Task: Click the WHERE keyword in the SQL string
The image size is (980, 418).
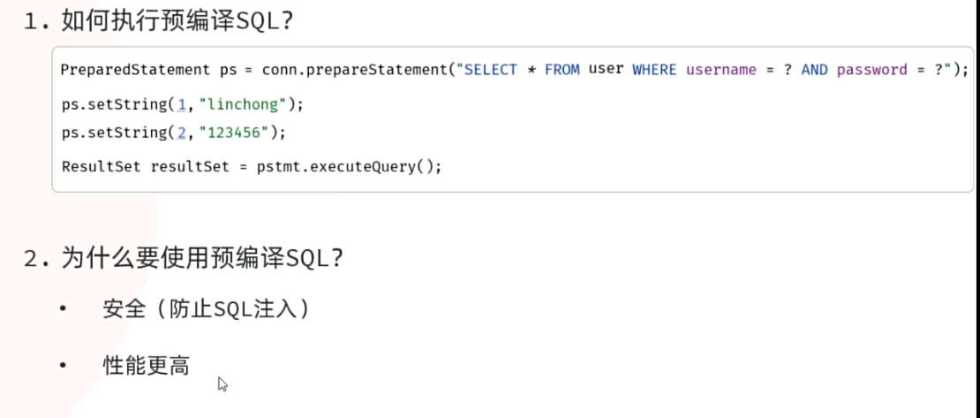Action: click(x=654, y=70)
